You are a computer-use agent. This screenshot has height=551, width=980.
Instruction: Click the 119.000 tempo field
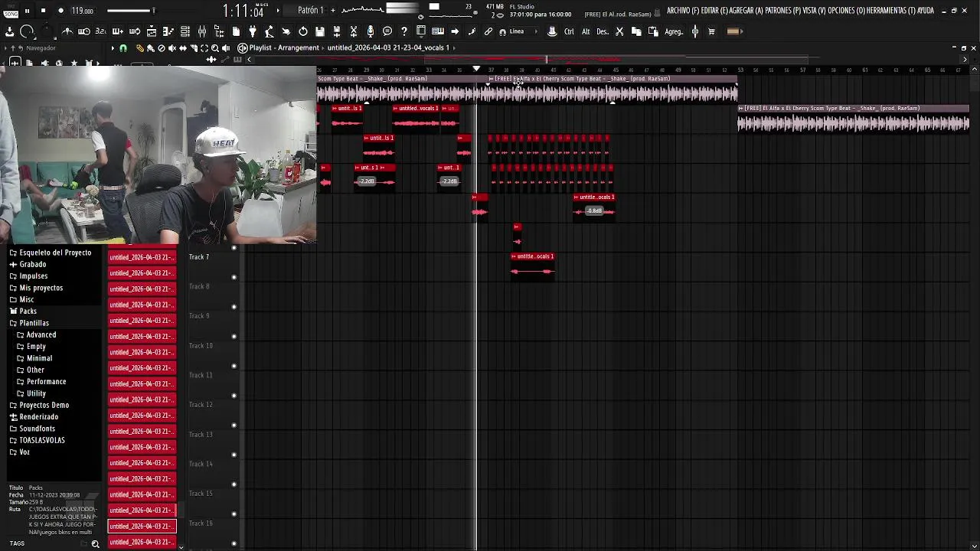(x=83, y=11)
